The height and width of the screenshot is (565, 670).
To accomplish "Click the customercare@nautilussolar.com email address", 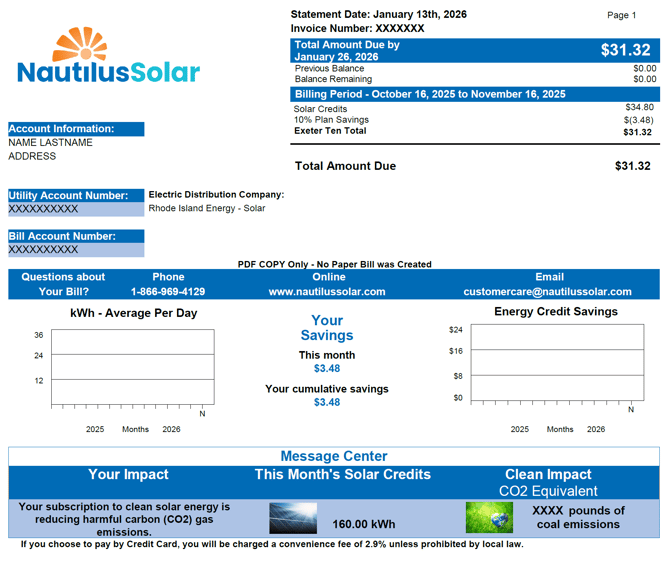I will tap(547, 292).
